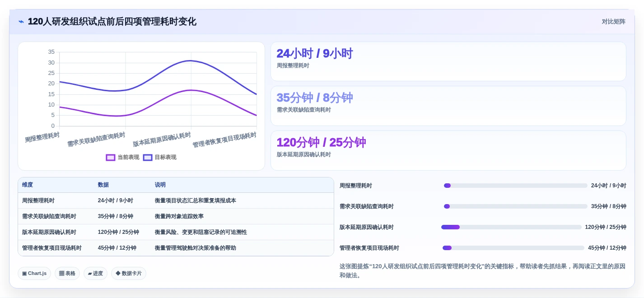Click the 数据卡片 tag chip
Image resolution: width=644 pixels, height=298 pixels.
tap(129, 273)
